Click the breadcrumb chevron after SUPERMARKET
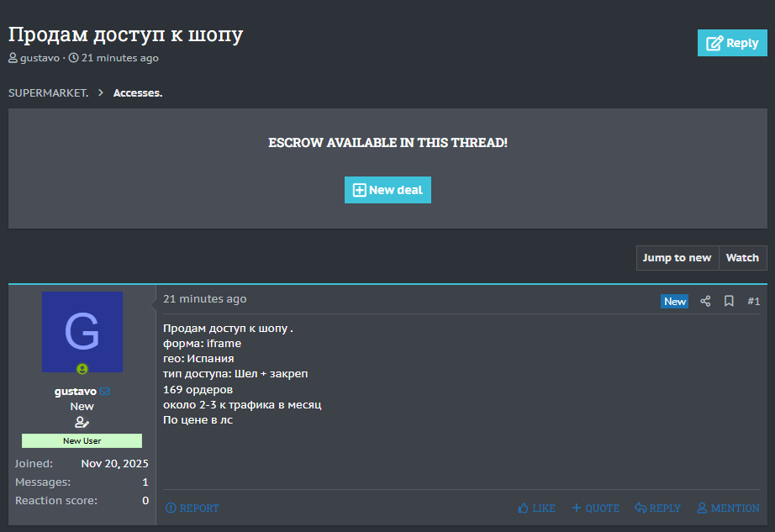The image size is (775, 532). click(x=101, y=93)
